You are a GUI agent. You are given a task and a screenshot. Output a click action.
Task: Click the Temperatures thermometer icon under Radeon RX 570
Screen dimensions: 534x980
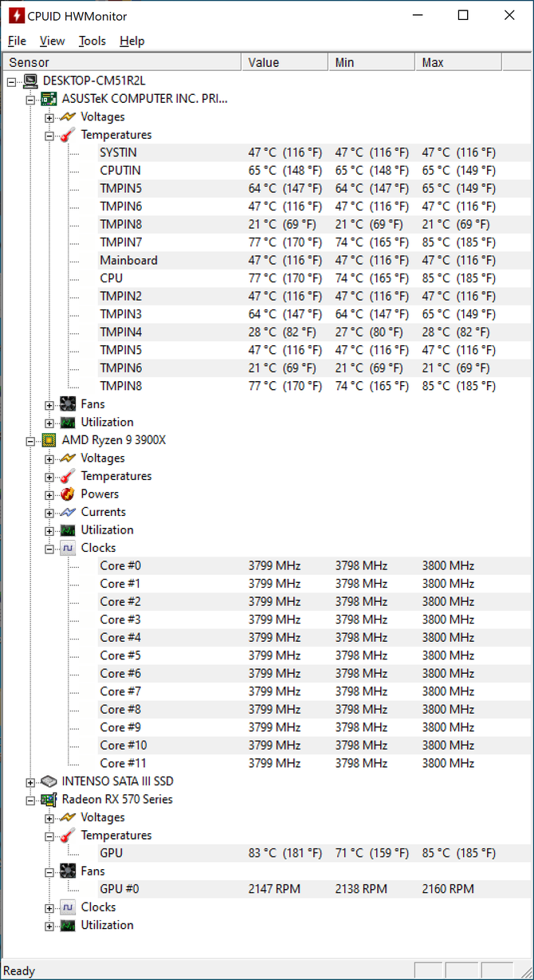68,835
